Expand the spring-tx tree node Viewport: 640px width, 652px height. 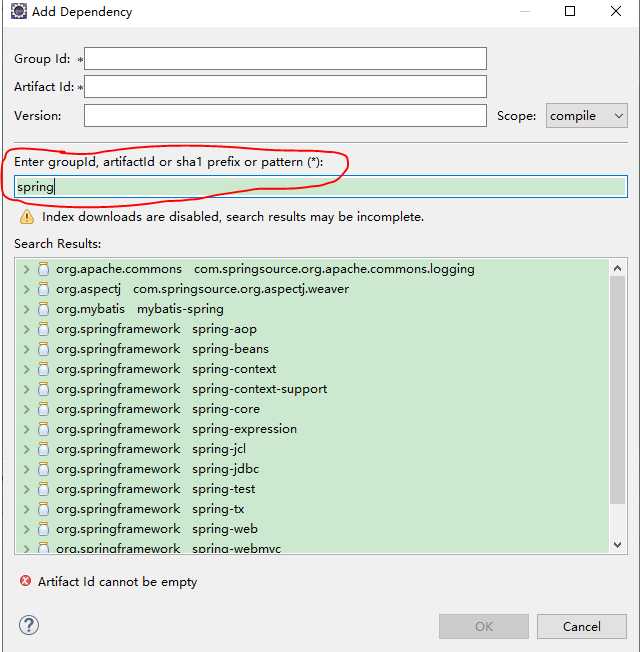[x=27, y=509]
